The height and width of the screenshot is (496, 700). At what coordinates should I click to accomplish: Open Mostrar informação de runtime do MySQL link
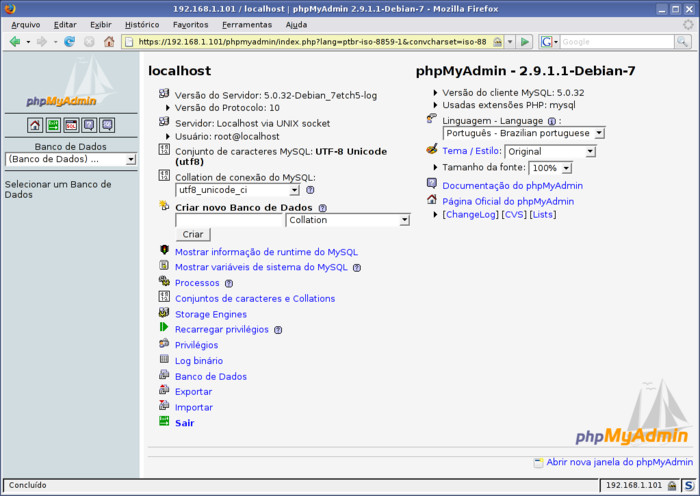tap(267, 252)
